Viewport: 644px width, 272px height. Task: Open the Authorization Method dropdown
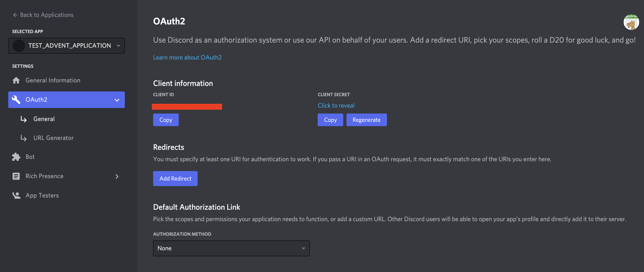pyautogui.click(x=231, y=248)
